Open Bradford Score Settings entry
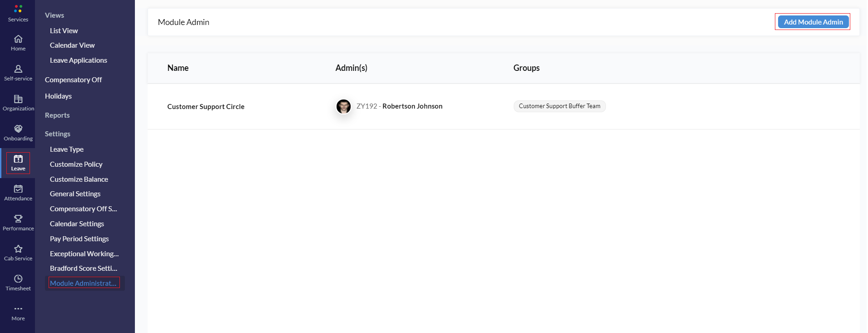The width and height of the screenshot is (868, 333). pos(84,268)
